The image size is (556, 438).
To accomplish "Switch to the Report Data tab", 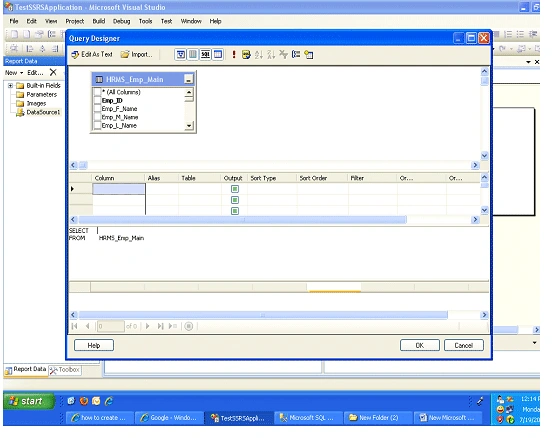I will tap(26, 370).
